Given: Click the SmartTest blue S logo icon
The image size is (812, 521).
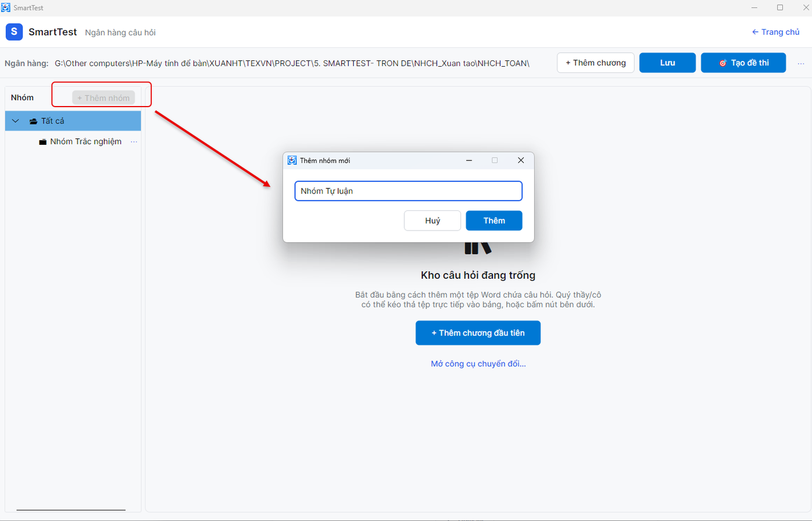Looking at the screenshot, I should (x=14, y=32).
